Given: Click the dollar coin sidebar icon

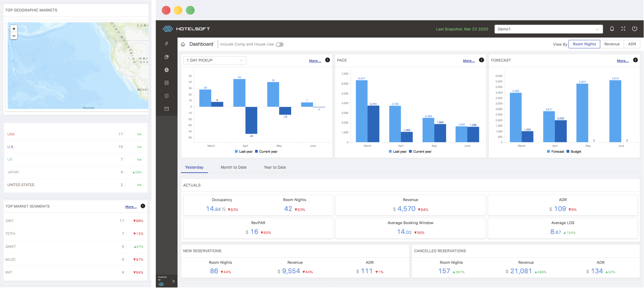Looking at the screenshot, I should (166, 70).
